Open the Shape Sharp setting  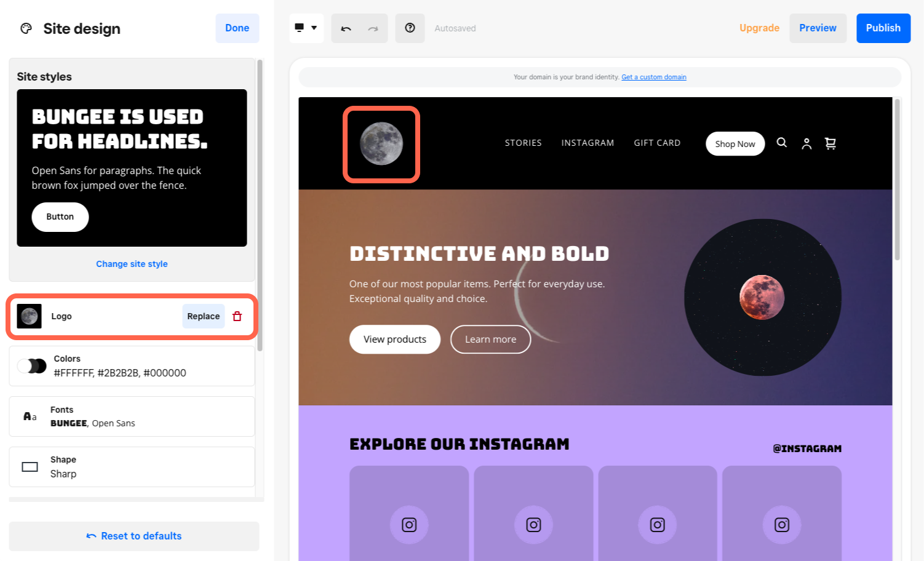point(132,467)
